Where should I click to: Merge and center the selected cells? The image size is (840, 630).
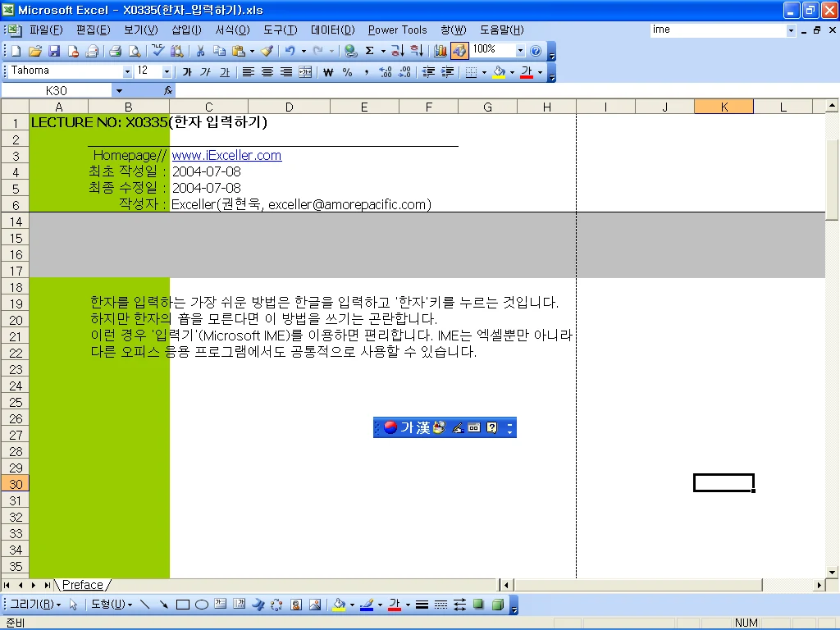click(x=305, y=72)
